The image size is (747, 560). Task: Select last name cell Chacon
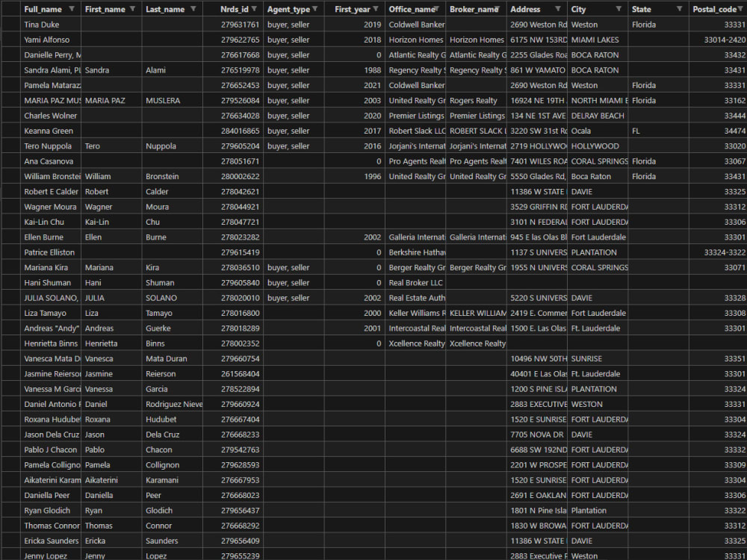point(172,450)
